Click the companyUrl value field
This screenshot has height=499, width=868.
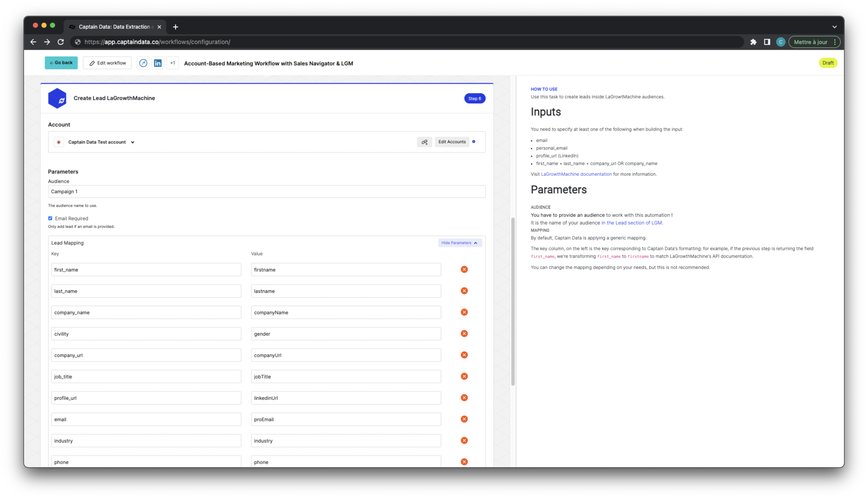pos(346,355)
